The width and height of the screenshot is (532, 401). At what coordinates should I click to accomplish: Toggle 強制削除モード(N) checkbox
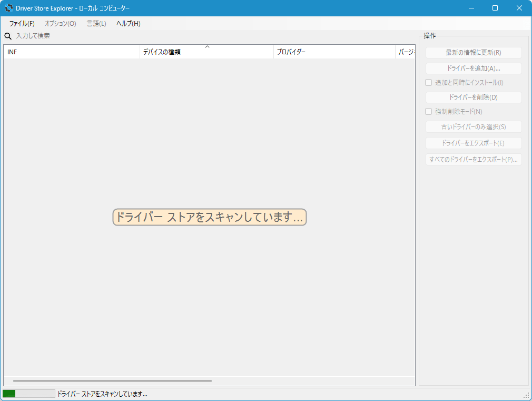tap(429, 111)
